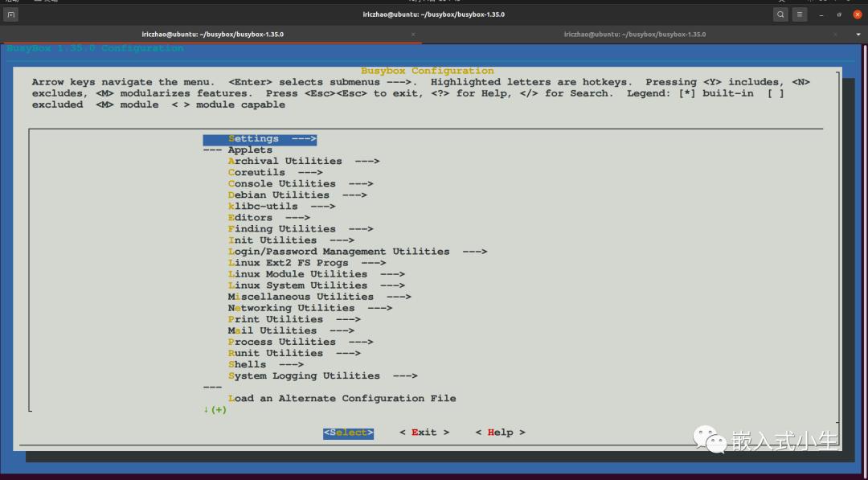
Task: Open the Process Utilities submenu
Action: coord(301,343)
